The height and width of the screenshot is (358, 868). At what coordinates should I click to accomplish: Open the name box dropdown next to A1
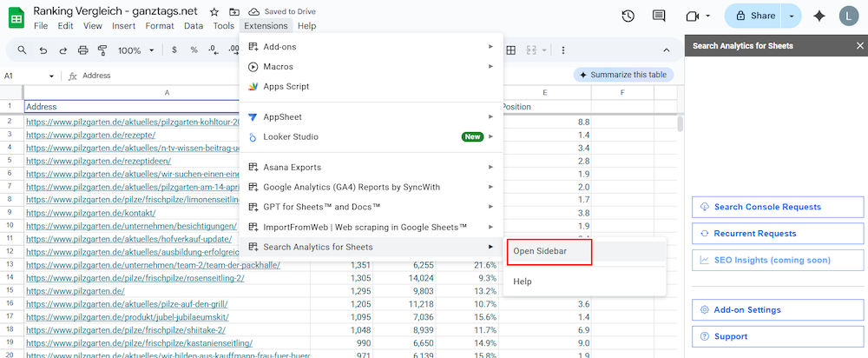point(51,76)
